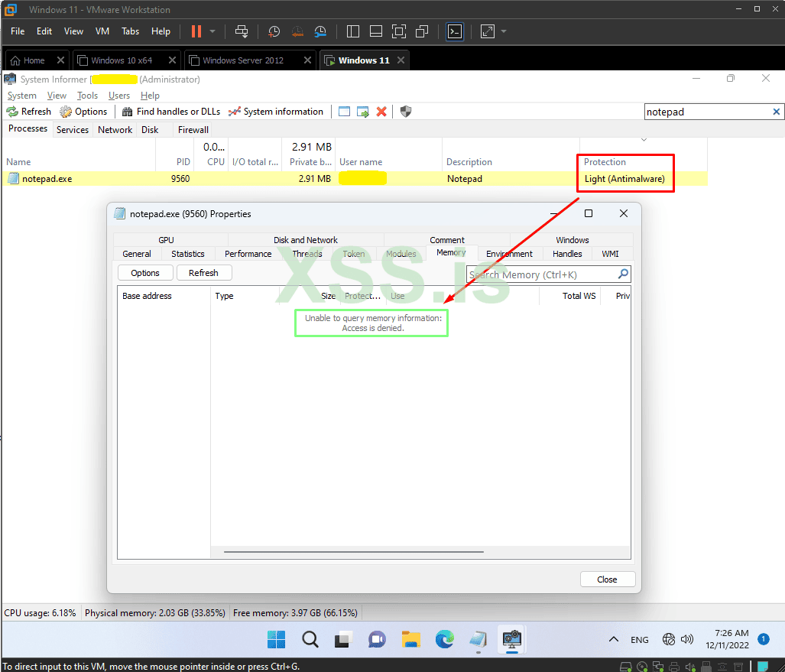Open the Statistics tab in Properties
This screenshot has height=672, width=785.
[x=188, y=254]
